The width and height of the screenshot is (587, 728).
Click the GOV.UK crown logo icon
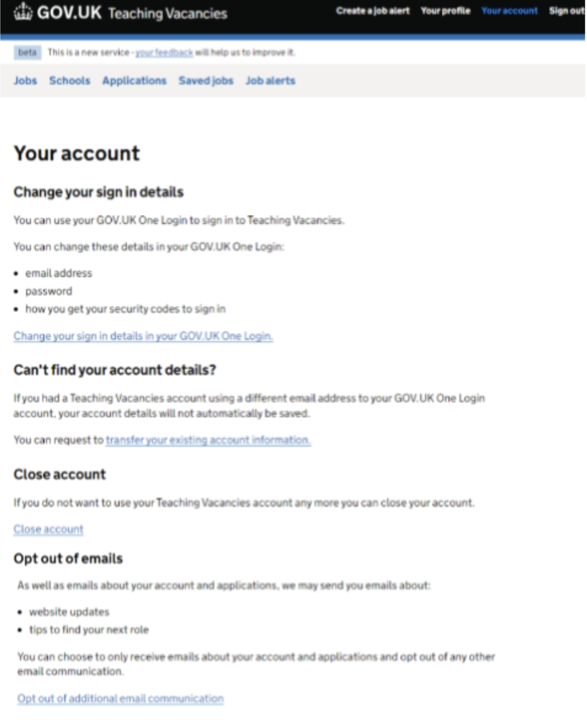point(23,12)
